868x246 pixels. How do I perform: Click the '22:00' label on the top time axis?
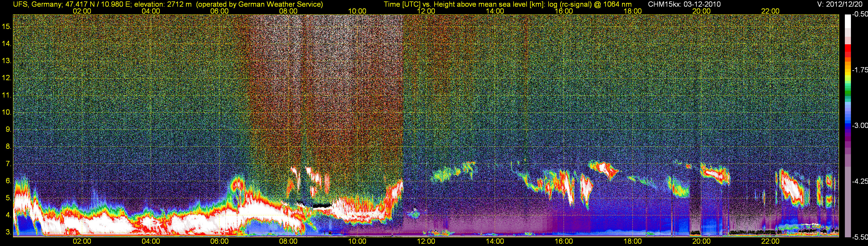click(770, 11)
